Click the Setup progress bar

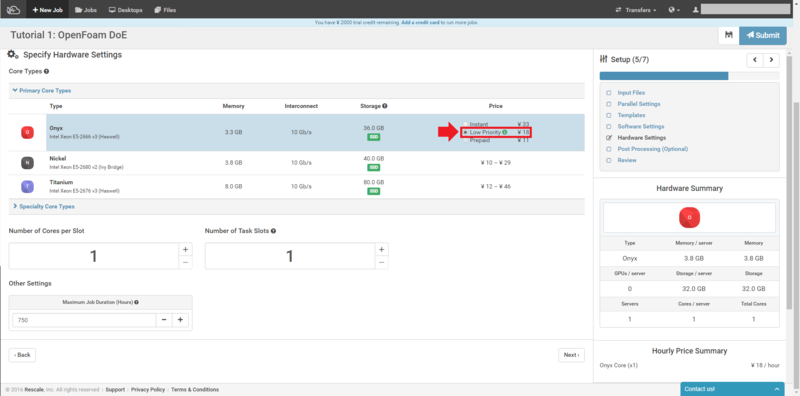689,76
